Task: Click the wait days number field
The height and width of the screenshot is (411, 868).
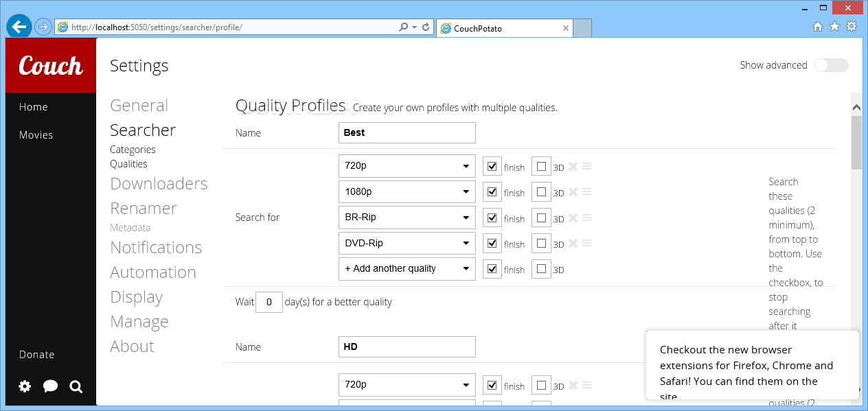Action: coord(269,302)
